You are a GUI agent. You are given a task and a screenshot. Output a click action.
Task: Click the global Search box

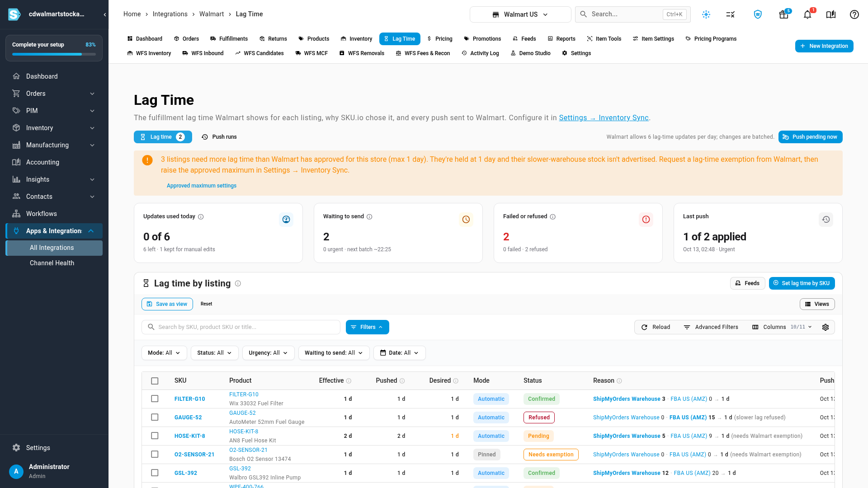tap(632, 14)
